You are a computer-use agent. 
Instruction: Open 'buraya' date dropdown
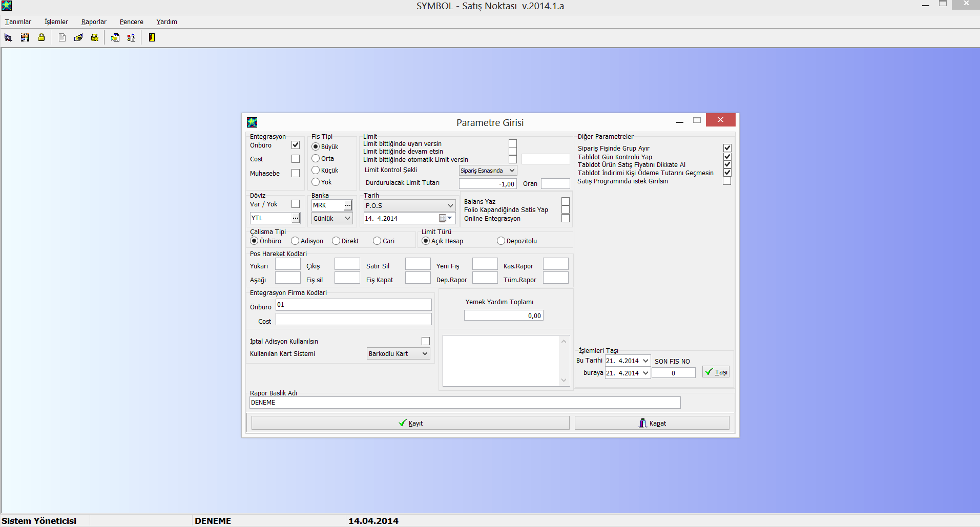(645, 373)
